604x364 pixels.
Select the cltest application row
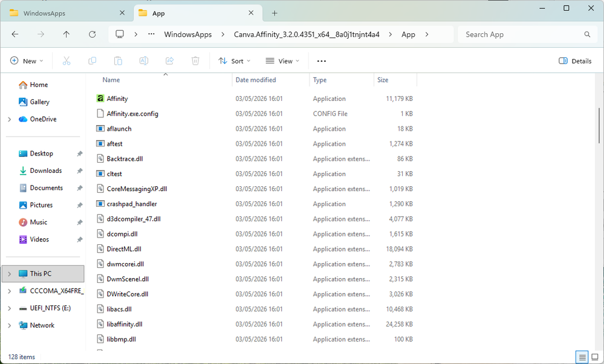tap(254, 174)
